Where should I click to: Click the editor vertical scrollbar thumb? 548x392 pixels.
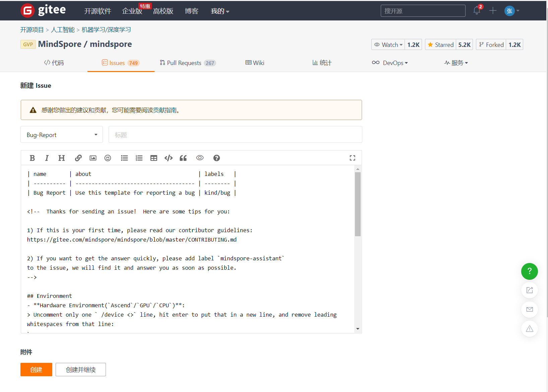tap(358, 204)
